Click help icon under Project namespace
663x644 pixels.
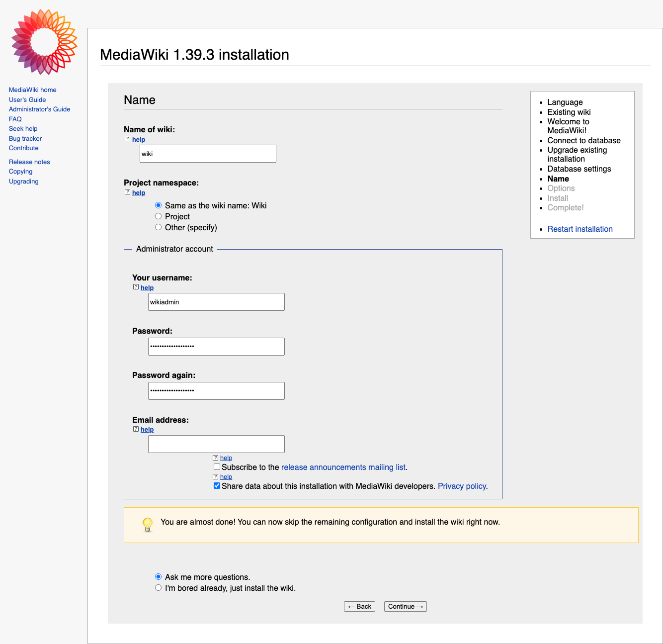[128, 192]
